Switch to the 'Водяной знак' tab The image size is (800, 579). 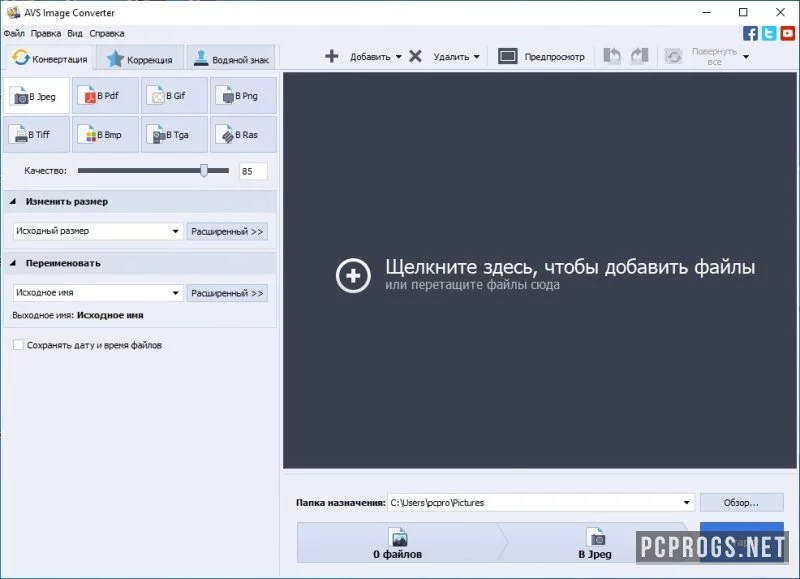231,59
